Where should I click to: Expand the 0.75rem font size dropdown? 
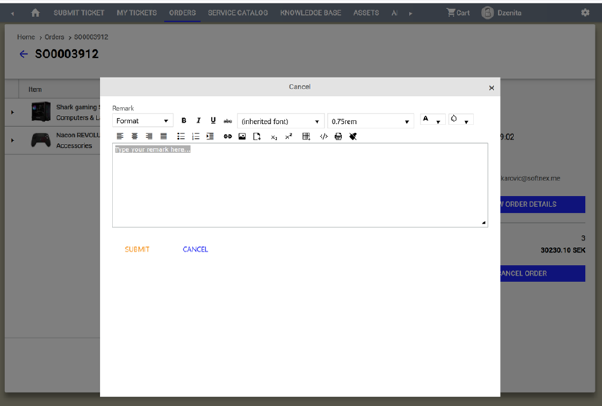coord(370,121)
